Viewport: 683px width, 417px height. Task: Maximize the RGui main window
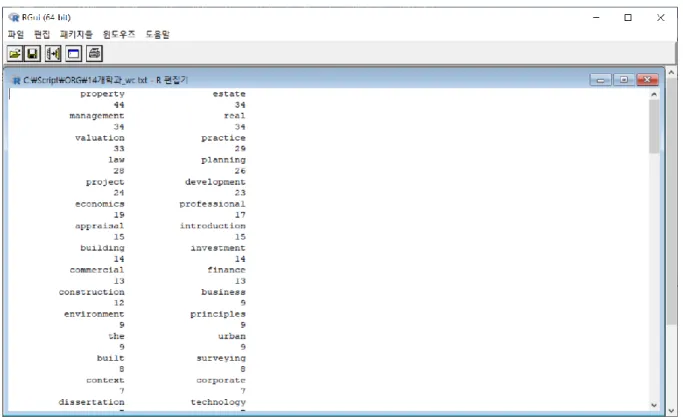[x=628, y=17]
